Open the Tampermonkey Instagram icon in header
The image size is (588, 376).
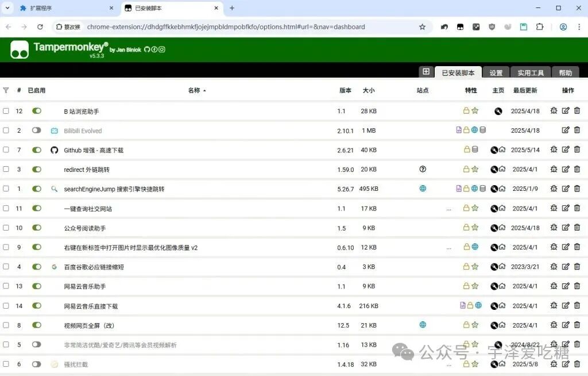point(161,49)
